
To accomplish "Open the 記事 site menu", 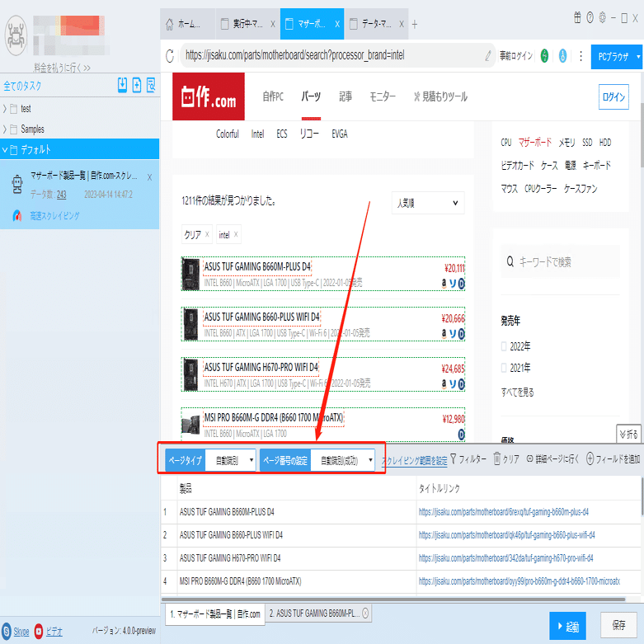I will coord(346,96).
